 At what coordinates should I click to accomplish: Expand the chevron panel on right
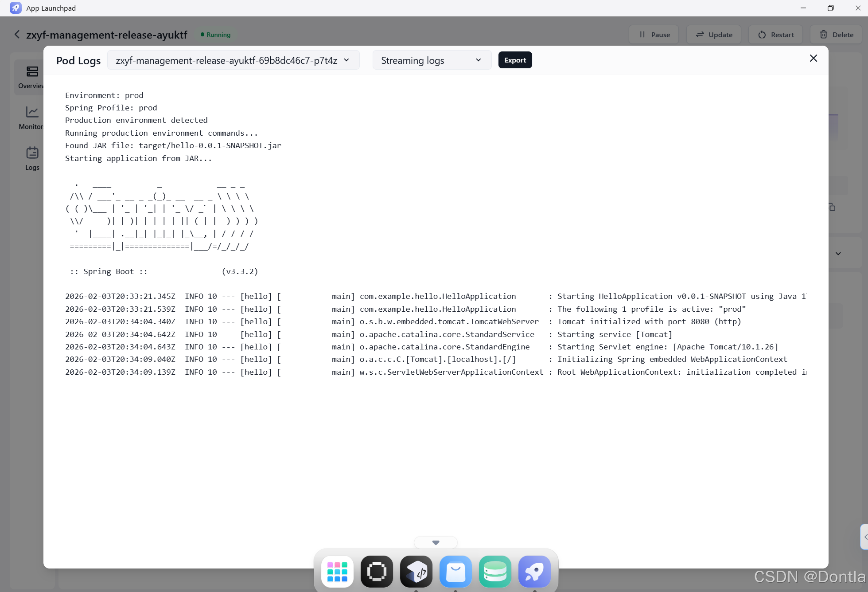point(838,254)
